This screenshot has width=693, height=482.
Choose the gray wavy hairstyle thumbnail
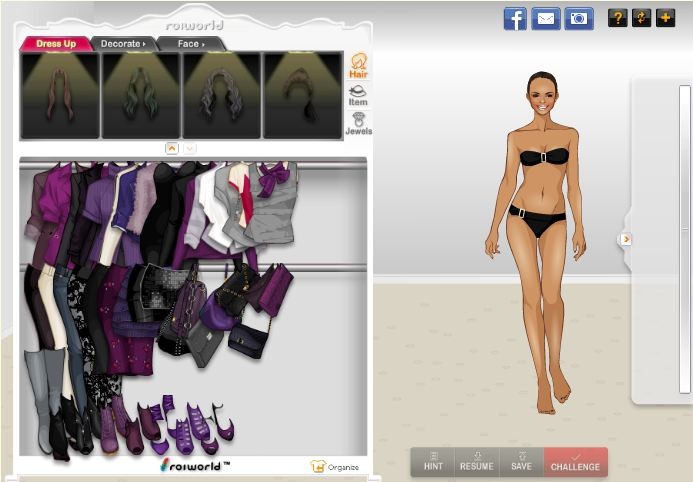pos(221,95)
